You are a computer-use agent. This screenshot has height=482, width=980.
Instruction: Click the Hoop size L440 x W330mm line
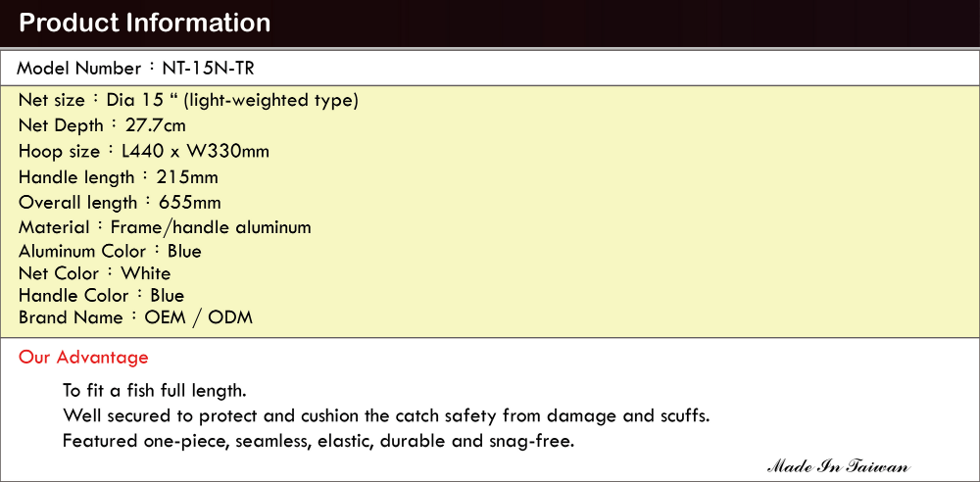click(144, 151)
